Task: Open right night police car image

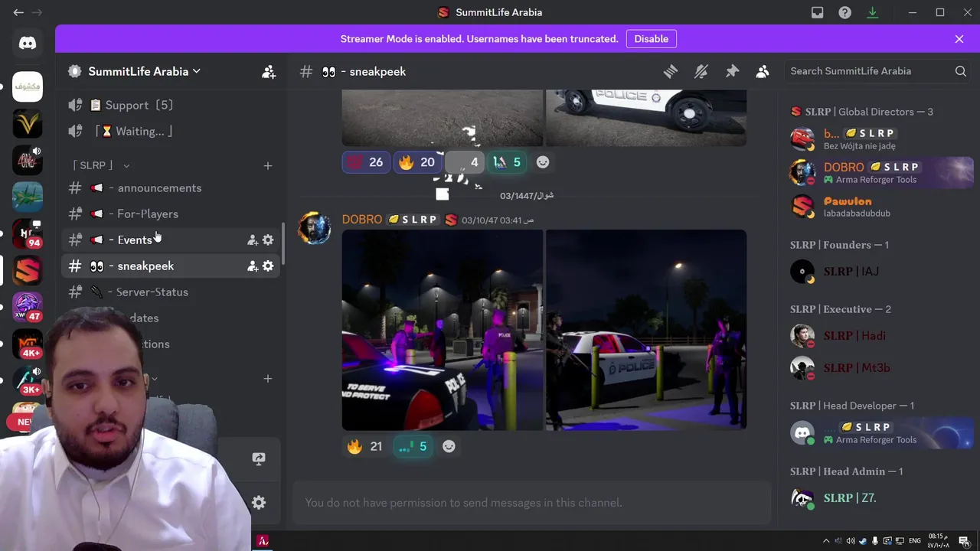Action: coord(646,330)
